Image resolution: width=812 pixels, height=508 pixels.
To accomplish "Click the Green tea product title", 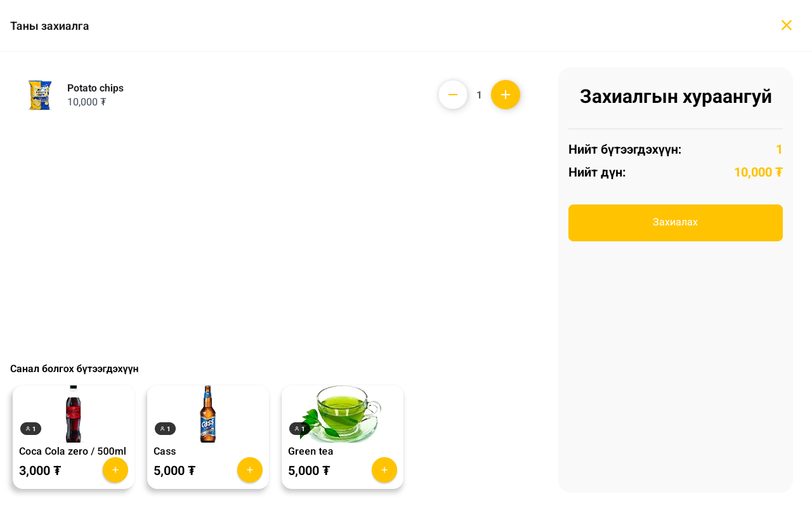I will click(x=310, y=451).
